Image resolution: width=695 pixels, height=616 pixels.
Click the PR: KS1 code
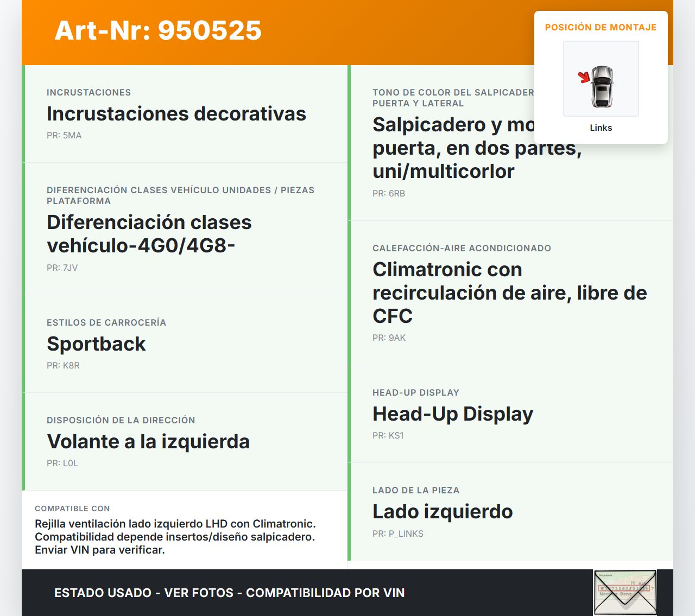pos(388,436)
